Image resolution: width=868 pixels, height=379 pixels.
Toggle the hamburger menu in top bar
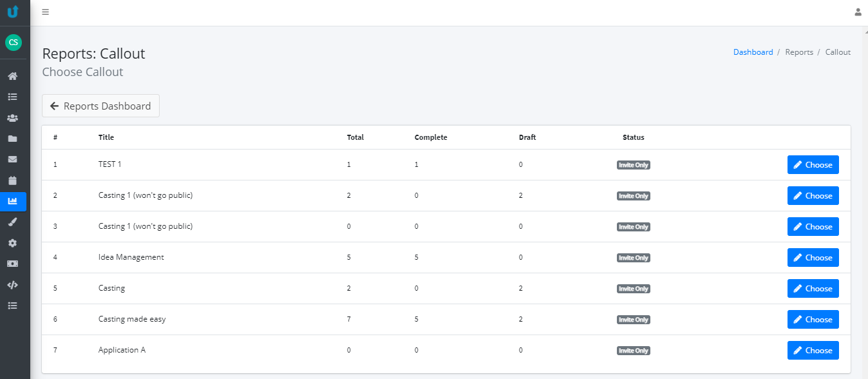[45, 12]
